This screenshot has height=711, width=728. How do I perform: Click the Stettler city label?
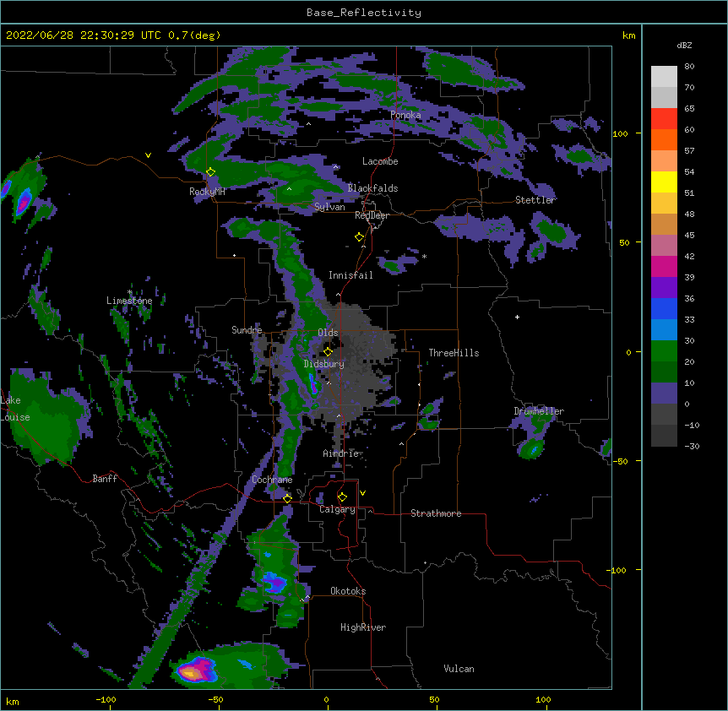535,200
